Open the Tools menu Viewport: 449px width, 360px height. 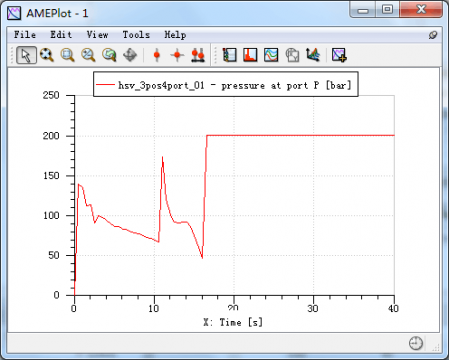pos(136,35)
